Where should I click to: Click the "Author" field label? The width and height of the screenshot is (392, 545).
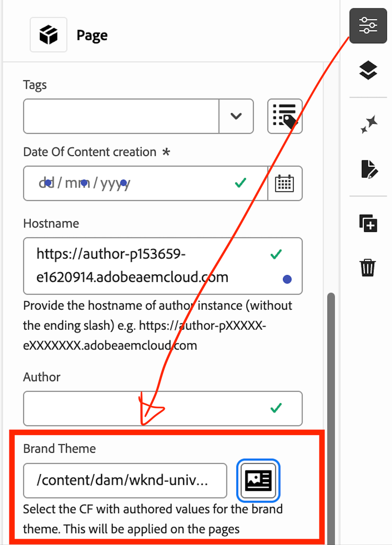tap(42, 377)
